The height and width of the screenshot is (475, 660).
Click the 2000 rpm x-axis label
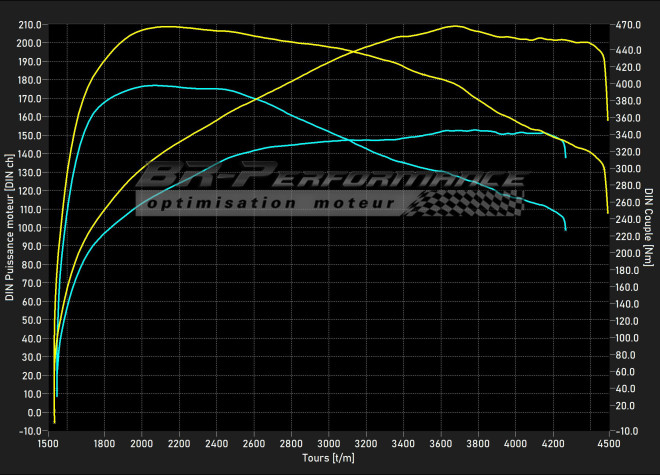point(141,443)
